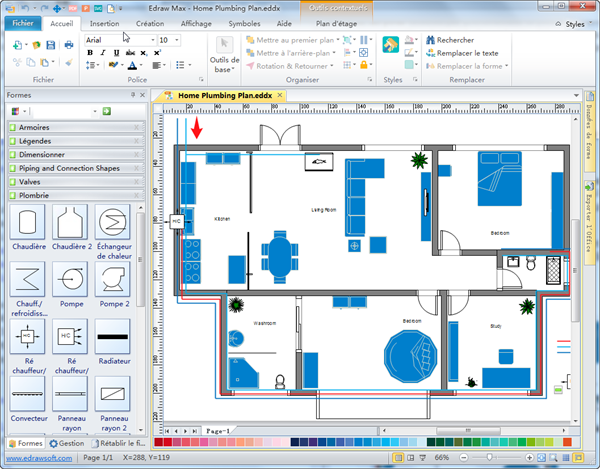Select the Convecteur shape
This screenshot has height=469, width=600.
pyautogui.click(x=28, y=394)
